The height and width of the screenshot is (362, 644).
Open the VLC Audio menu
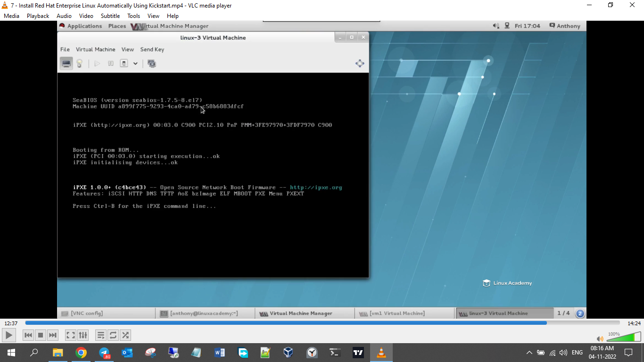coord(64,16)
